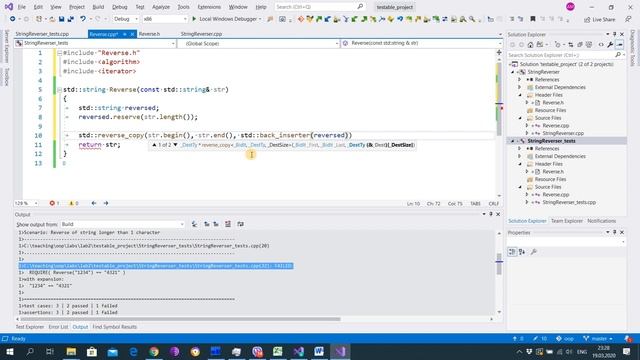The height and width of the screenshot is (360, 640).
Task: Click the Clear All output icon
Action: [x=228, y=224]
